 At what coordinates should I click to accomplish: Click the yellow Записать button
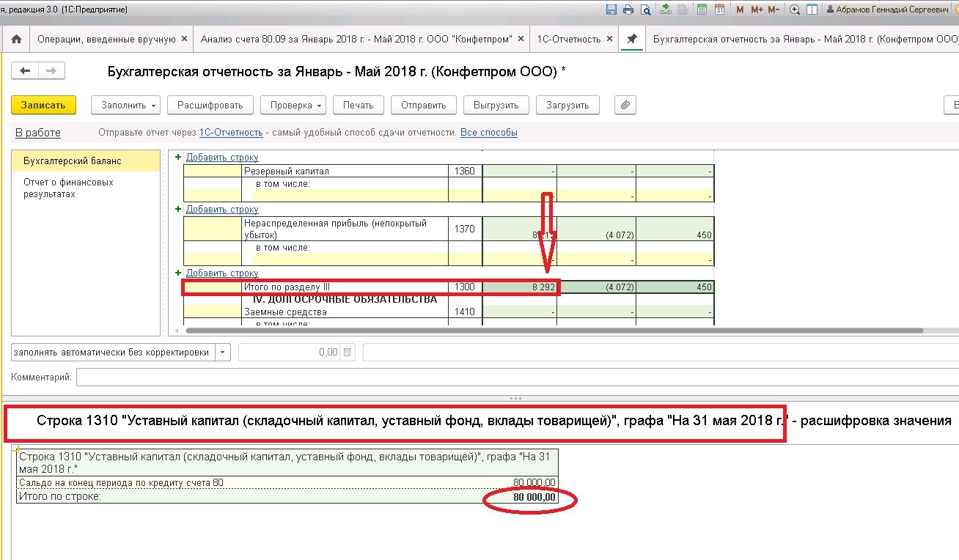click(43, 105)
